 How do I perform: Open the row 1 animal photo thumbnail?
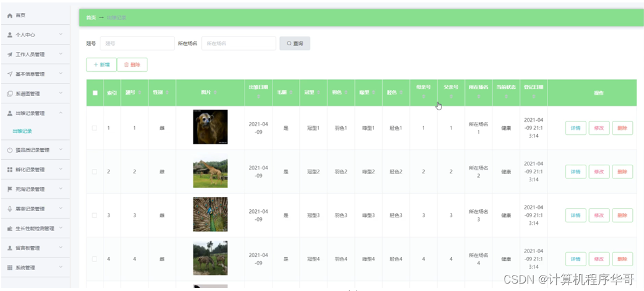pos(211,127)
